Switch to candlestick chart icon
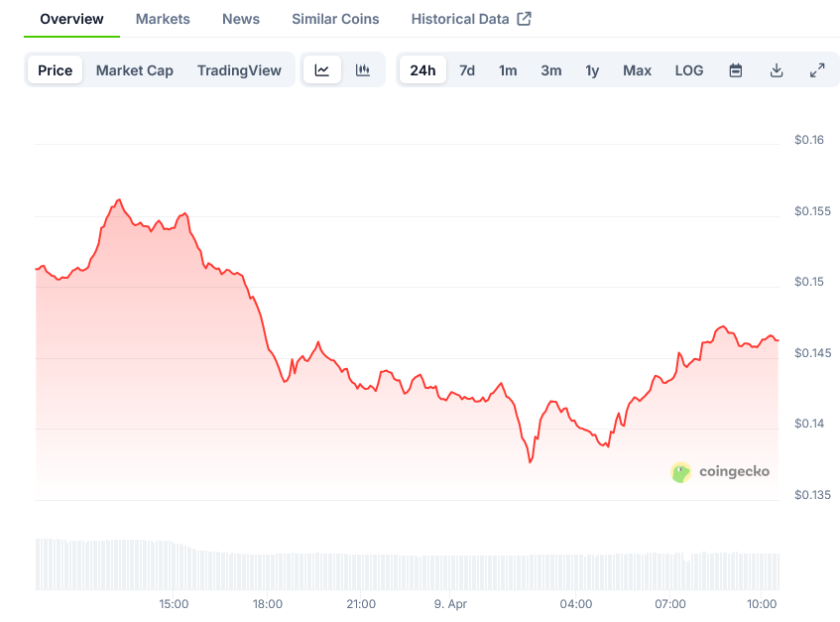This screenshot has width=840, height=622. pos(363,70)
